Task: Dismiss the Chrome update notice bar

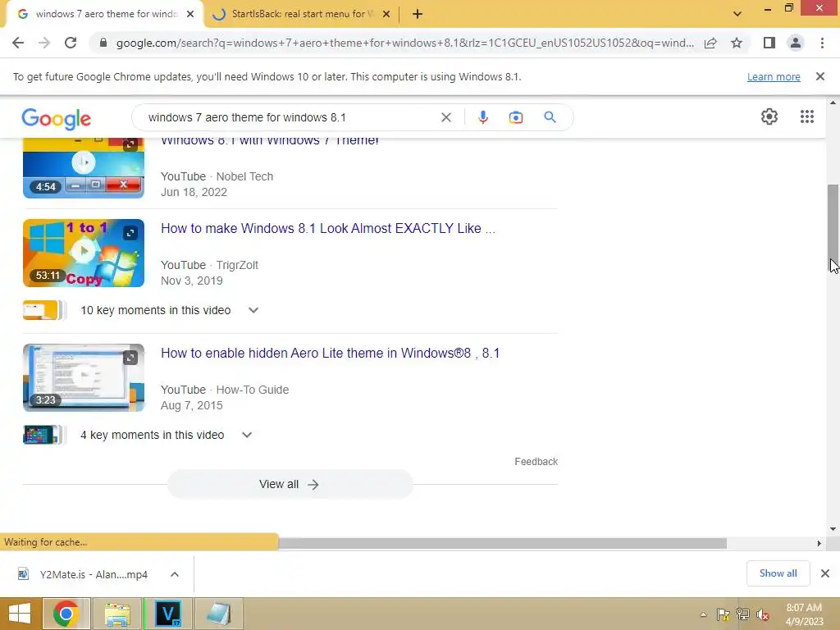Action: click(x=820, y=76)
